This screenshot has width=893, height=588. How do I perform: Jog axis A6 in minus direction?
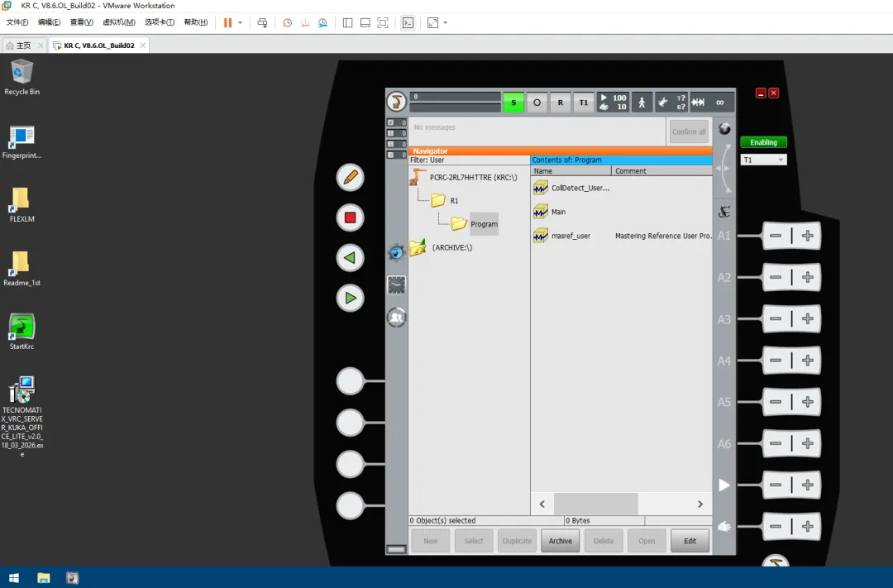pos(776,444)
